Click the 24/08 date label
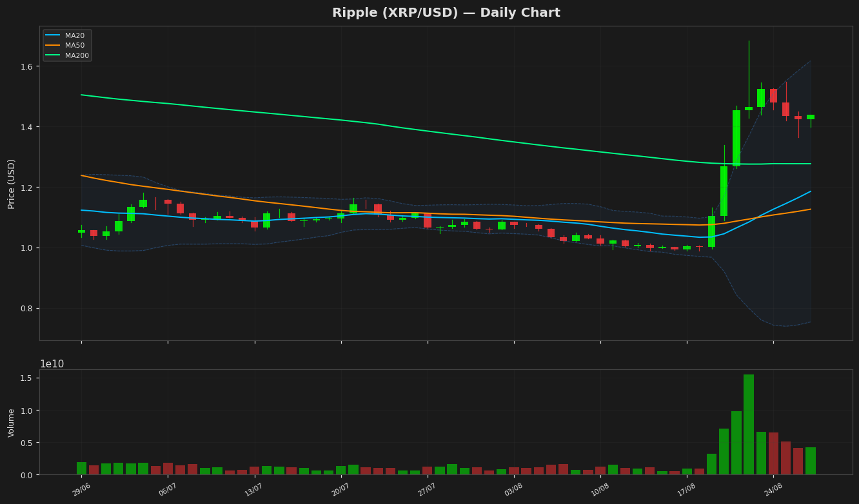 (x=773, y=490)
